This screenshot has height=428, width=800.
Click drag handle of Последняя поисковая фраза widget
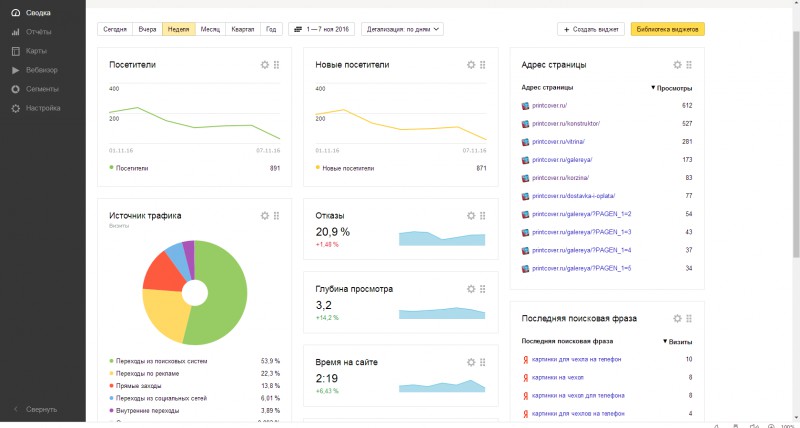point(689,318)
